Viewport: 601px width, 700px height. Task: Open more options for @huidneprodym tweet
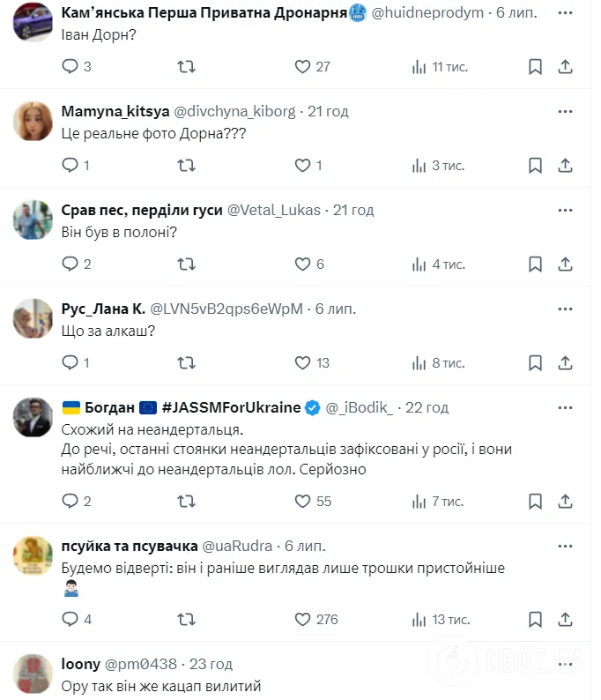tap(565, 13)
